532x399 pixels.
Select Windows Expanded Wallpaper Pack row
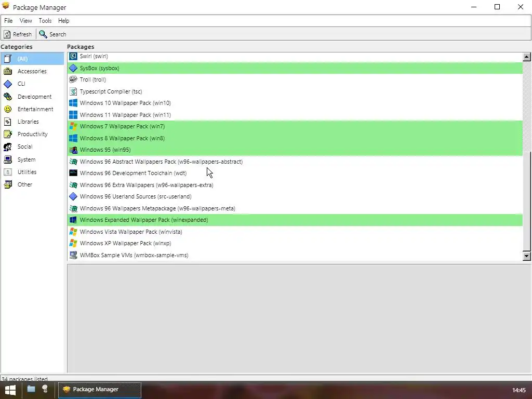295,220
